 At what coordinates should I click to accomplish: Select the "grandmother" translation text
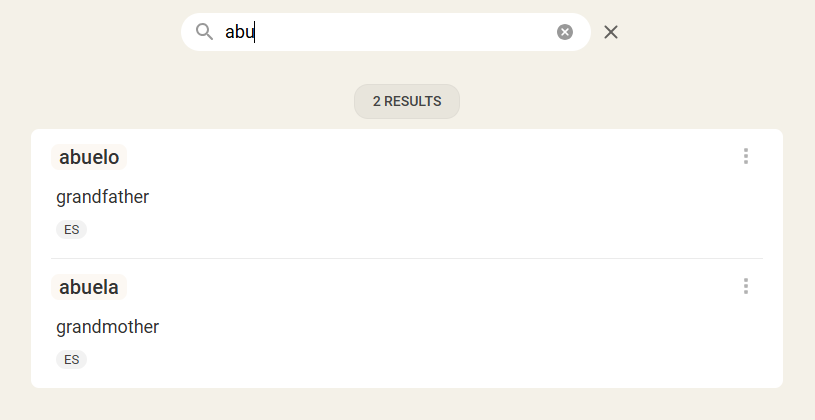[107, 327]
